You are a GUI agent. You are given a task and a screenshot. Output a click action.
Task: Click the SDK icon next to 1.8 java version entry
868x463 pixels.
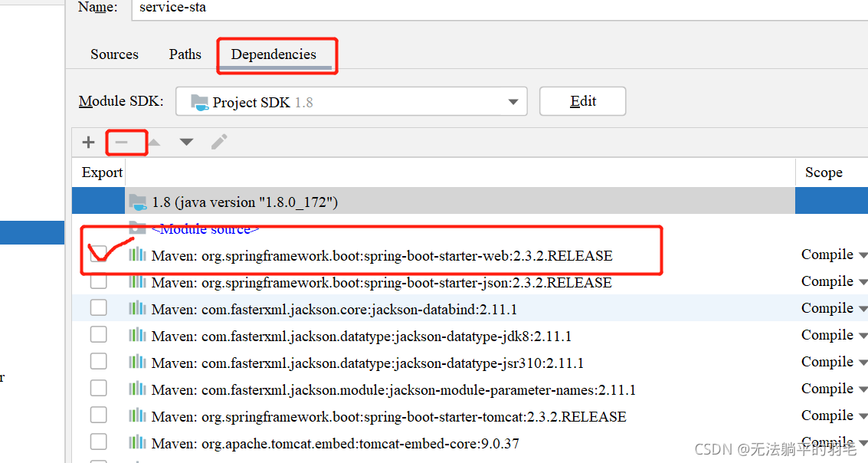pos(139,201)
